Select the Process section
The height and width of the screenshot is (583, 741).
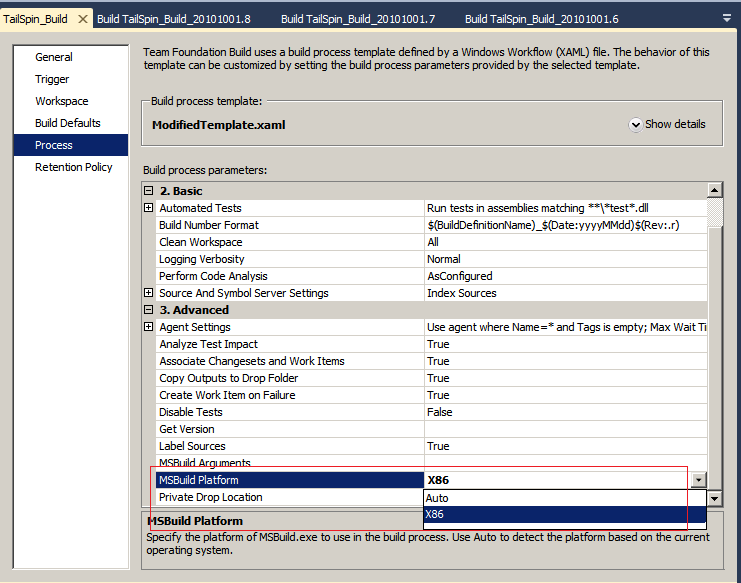pos(71,145)
